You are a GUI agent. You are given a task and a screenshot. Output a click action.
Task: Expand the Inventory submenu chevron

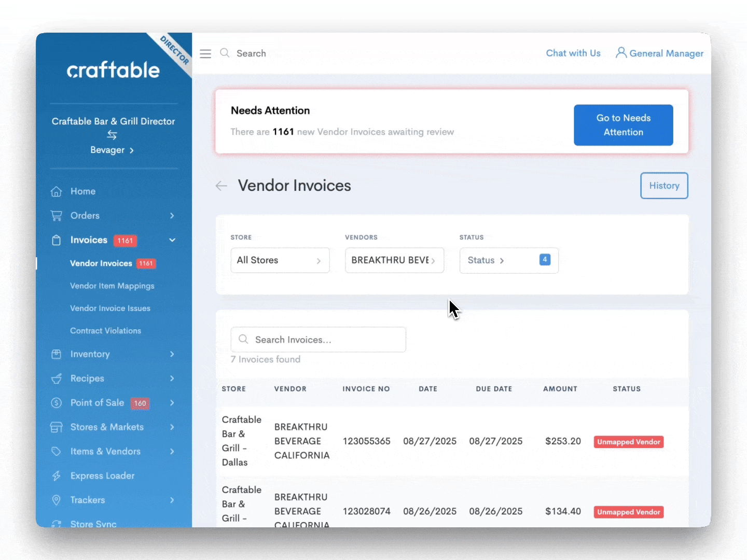172,354
